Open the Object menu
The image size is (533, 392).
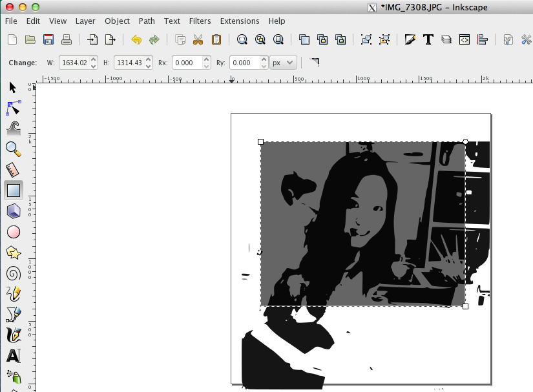click(118, 21)
